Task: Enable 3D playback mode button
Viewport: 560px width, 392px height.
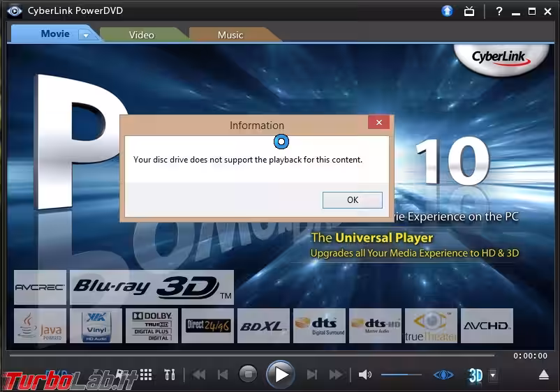Action: click(x=476, y=375)
